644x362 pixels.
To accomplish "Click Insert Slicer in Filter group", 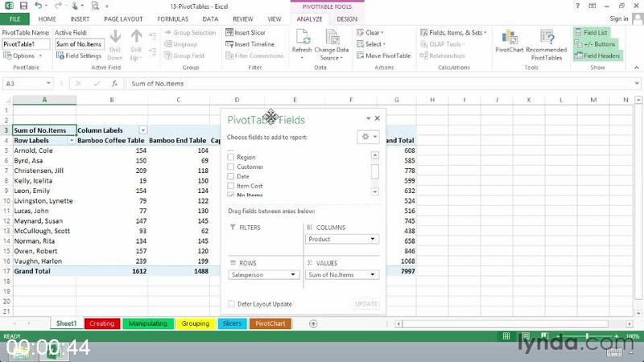I will pos(246,32).
